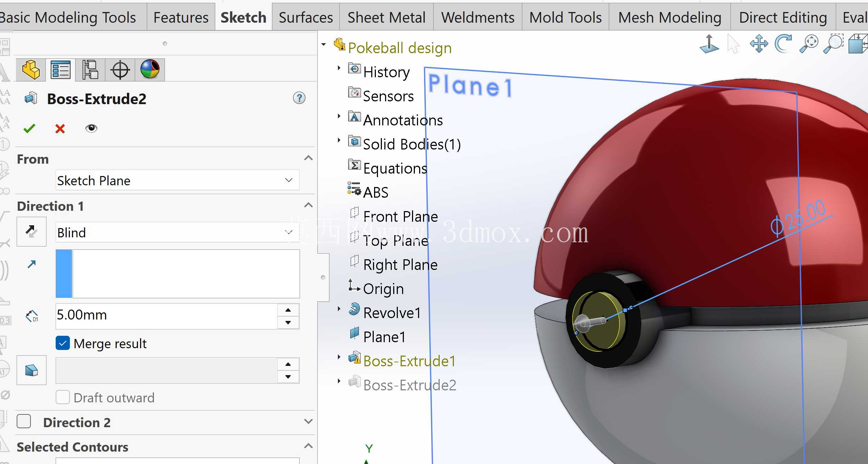Image resolution: width=868 pixels, height=464 pixels.
Task: Click the Plane1 feature icon in tree
Action: (x=354, y=333)
